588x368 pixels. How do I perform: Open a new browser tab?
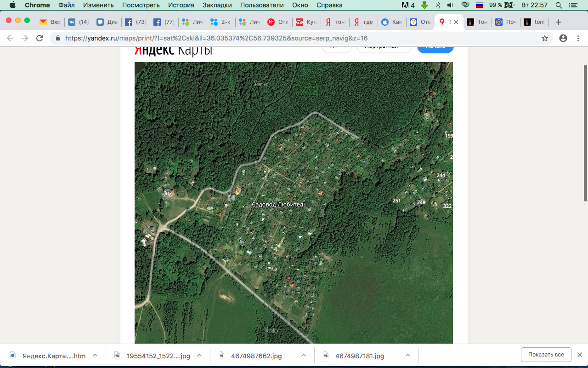[x=559, y=22]
